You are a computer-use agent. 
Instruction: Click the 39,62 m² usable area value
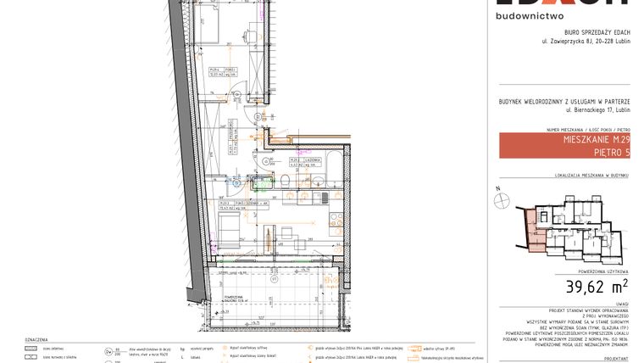597,286
